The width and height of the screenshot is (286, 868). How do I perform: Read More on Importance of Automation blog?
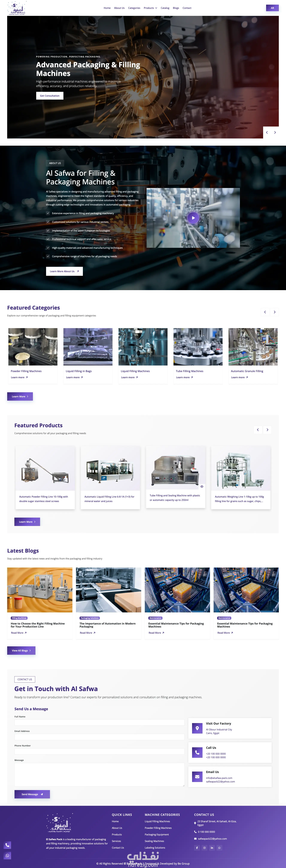[88, 633]
